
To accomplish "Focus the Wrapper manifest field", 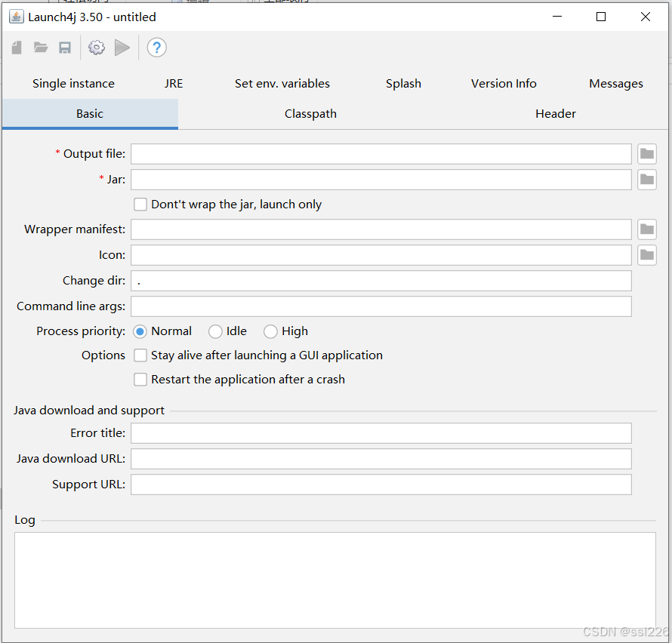I will click(381, 229).
